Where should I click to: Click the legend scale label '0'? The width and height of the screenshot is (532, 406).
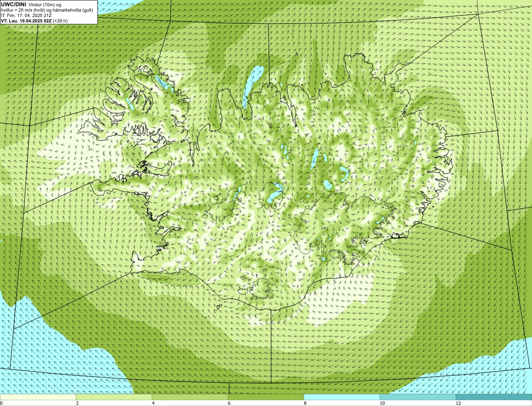coord(1,403)
